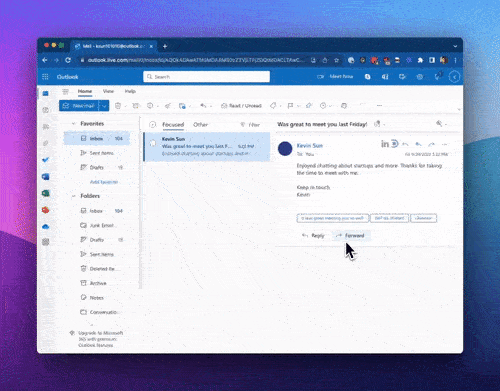Screen dimensions: 500x391
Task: Click the Search input field
Action: pos(207,77)
